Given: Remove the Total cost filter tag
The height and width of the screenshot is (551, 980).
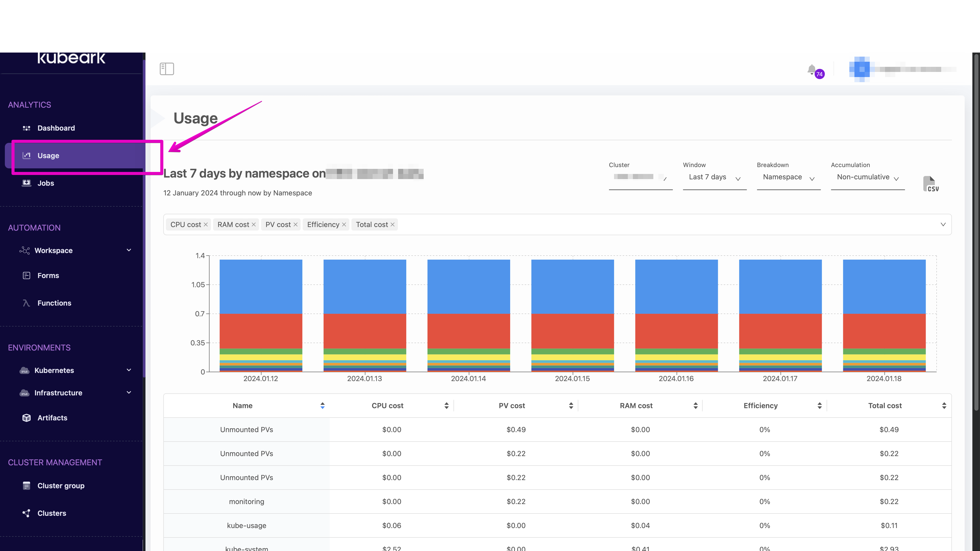Looking at the screenshot, I should pos(393,225).
